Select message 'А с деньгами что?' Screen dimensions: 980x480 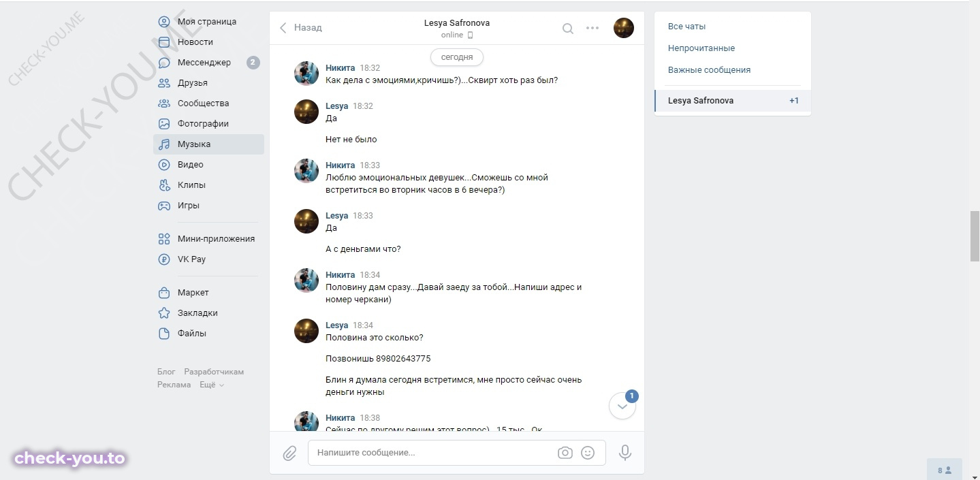click(x=363, y=249)
